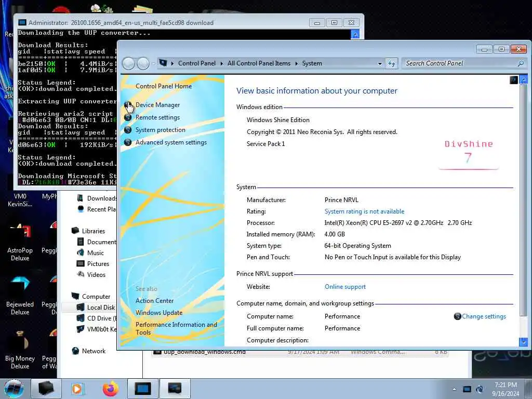The height and width of the screenshot is (399, 532).
Task: Click the help icon at top right of System pane
Action: click(514, 79)
